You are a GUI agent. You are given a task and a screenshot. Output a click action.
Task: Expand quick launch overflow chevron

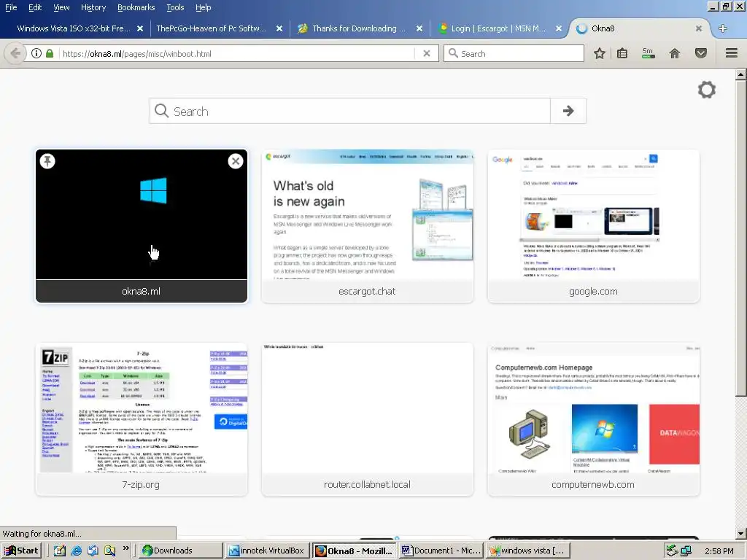pos(125,548)
